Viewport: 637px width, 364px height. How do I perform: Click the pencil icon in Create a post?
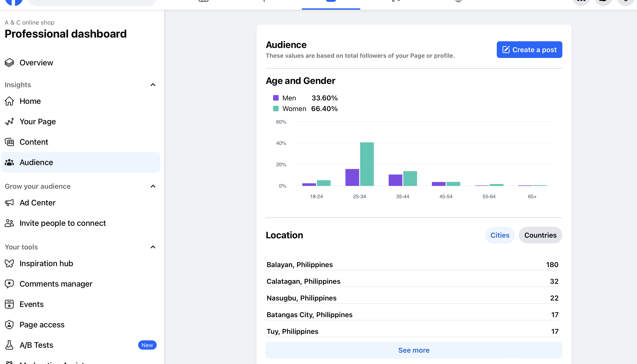pyautogui.click(x=506, y=50)
